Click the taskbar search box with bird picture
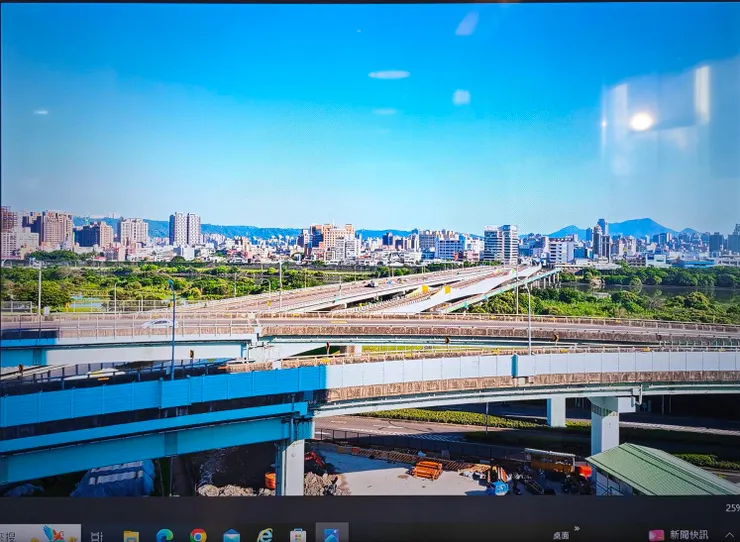 (40, 534)
